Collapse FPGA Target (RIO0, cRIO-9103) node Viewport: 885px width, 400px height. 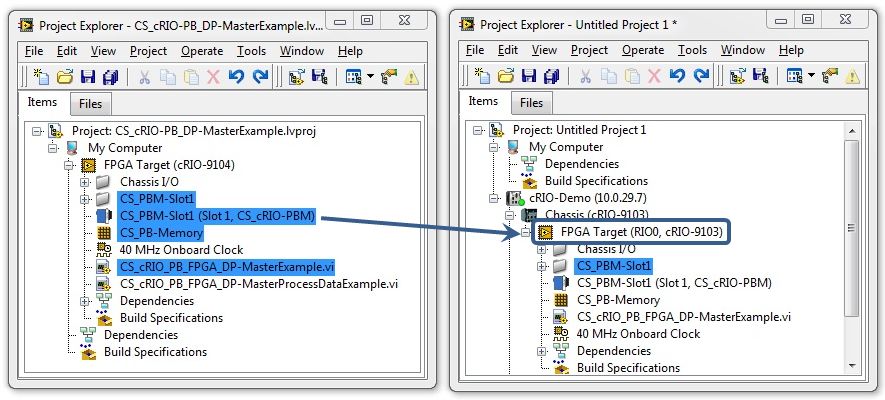coord(526,232)
